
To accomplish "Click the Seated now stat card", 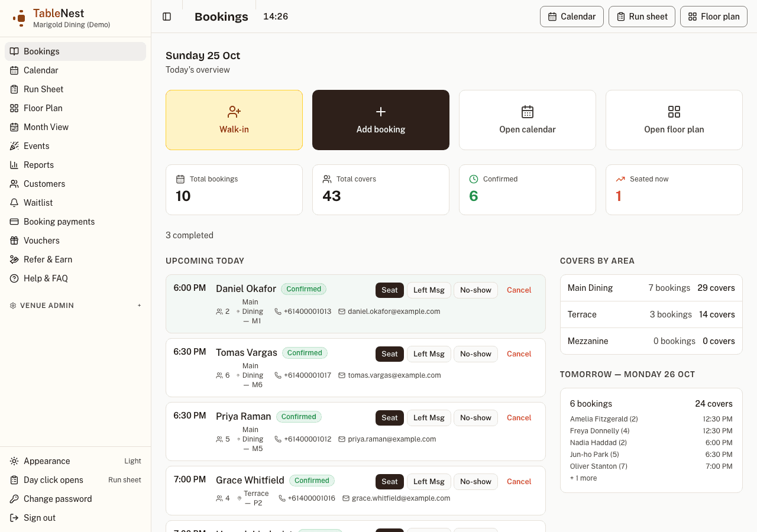I will (x=674, y=190).
